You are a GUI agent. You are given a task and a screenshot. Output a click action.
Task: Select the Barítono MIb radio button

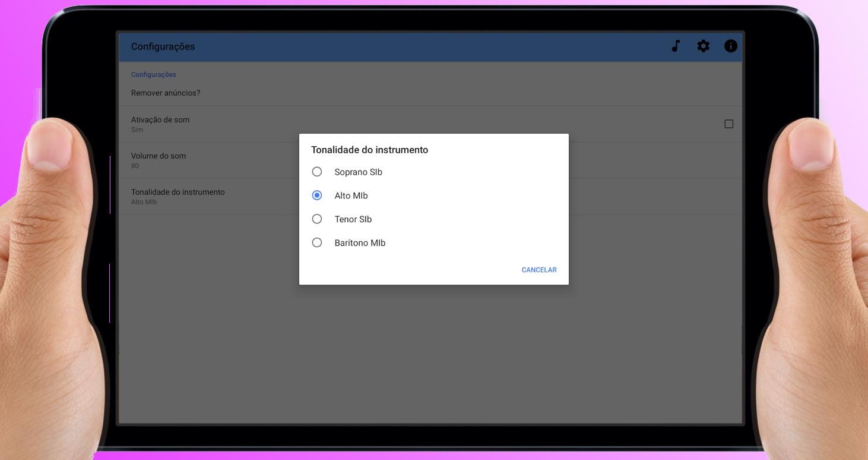coord(317,242)
